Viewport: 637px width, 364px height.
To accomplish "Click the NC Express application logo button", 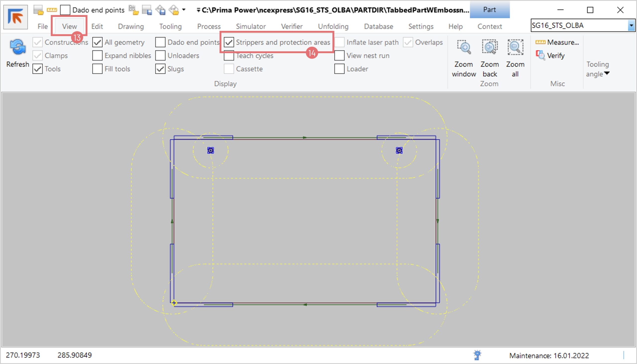I will coord(15,17).
